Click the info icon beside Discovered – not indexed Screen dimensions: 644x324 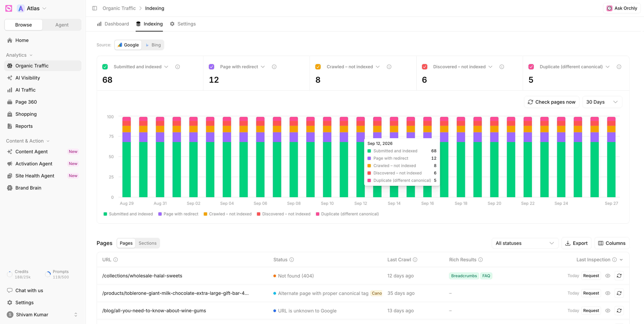[502, 67]
